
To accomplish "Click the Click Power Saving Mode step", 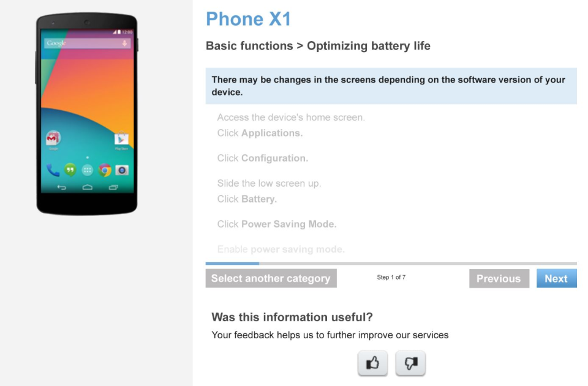I will tap(277, 224).
